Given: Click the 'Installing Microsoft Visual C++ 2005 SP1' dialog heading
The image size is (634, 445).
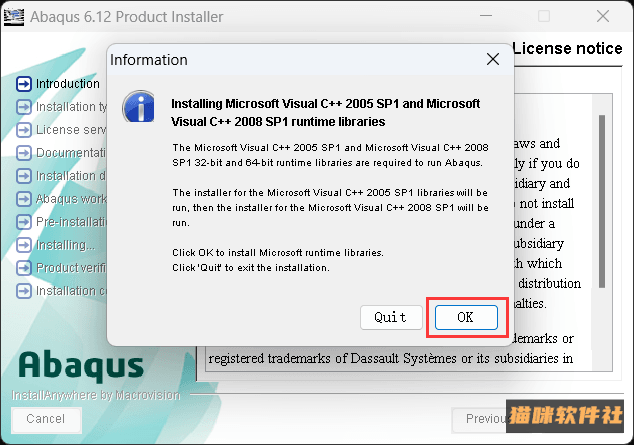Looking at the screenshot, I should click(x=325, y=112).
